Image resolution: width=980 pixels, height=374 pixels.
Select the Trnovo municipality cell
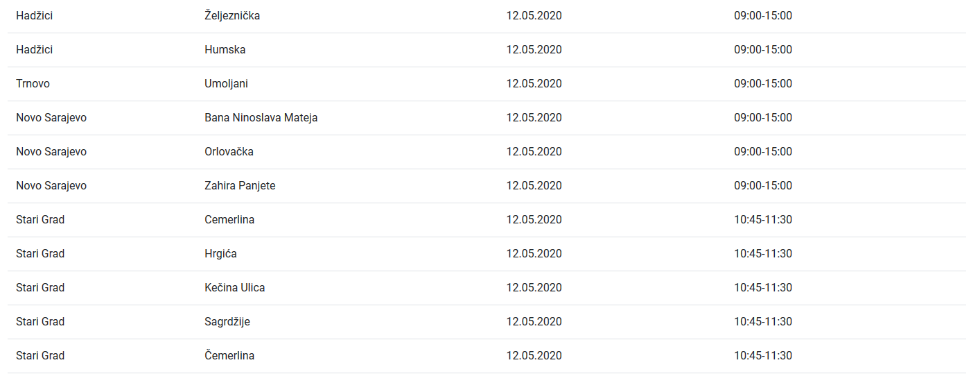coord(33,83)
